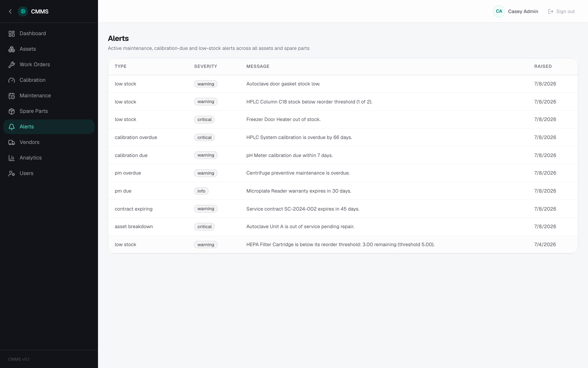Click warning badge on Service contract row
Screen dimensions: 588x368
pos(206,209)
